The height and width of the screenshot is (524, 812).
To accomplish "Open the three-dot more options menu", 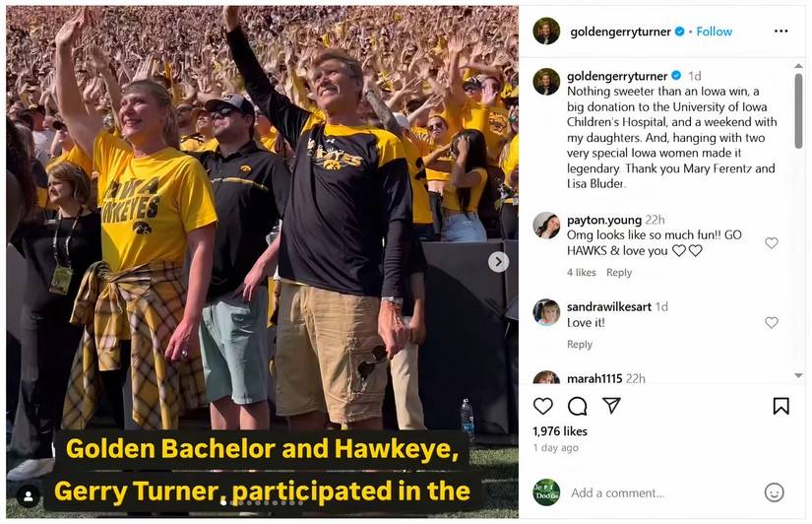I will [x=781, y=32].
